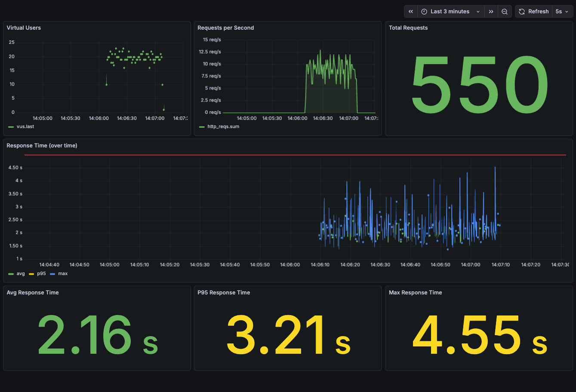576x392 pixels.
Task: Open the Requests per Second panel menu
Action: [225, 28]
